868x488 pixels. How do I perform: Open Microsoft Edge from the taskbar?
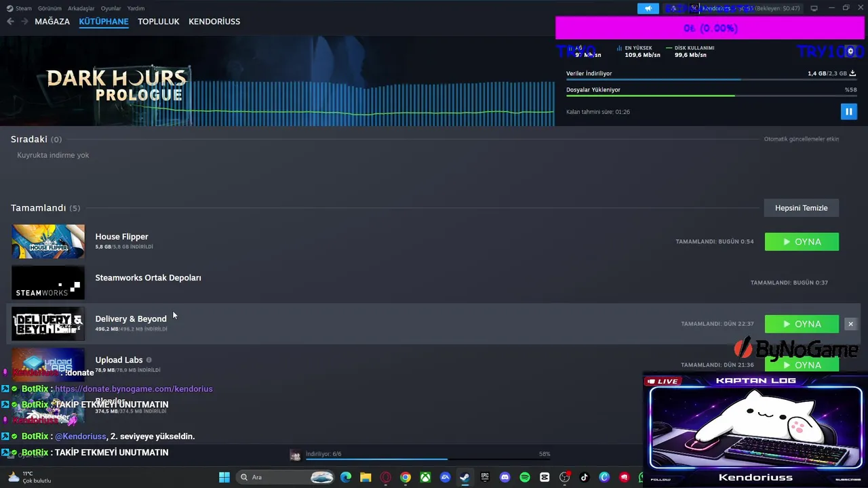coord(346,477)
